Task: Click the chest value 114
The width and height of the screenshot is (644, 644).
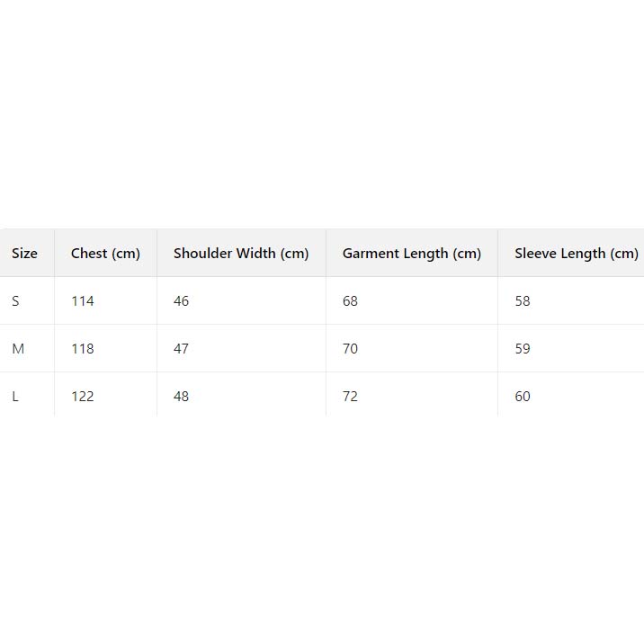Action: (83, 301)
